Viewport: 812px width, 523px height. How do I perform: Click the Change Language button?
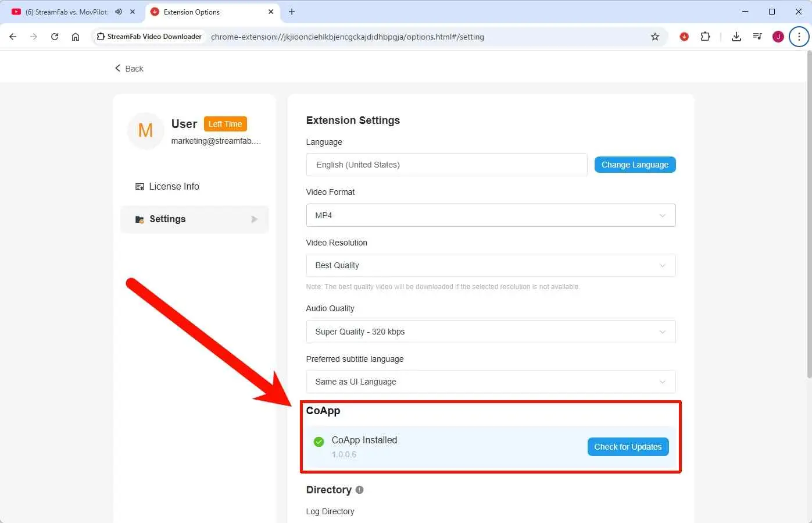(635, 165)
